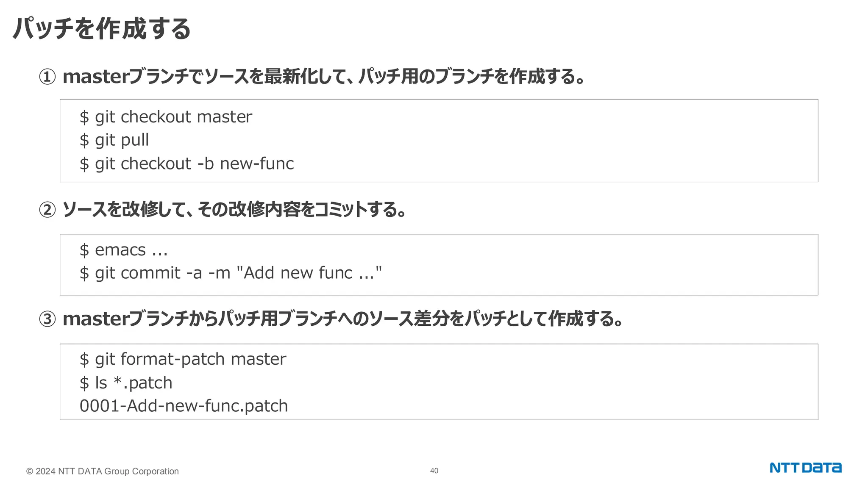Click the page number 40
This screenshot has width=868, height=488.
[434, 471]
